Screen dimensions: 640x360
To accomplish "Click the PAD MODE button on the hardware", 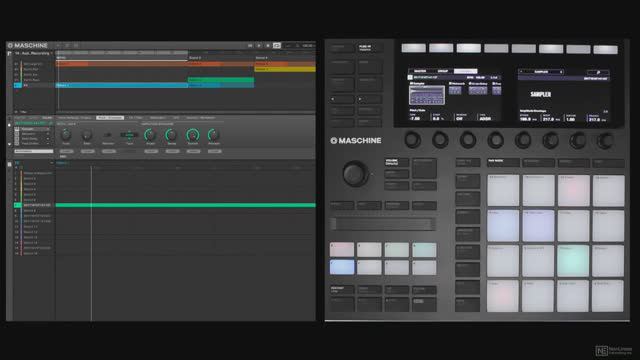I will click(503, 162).
